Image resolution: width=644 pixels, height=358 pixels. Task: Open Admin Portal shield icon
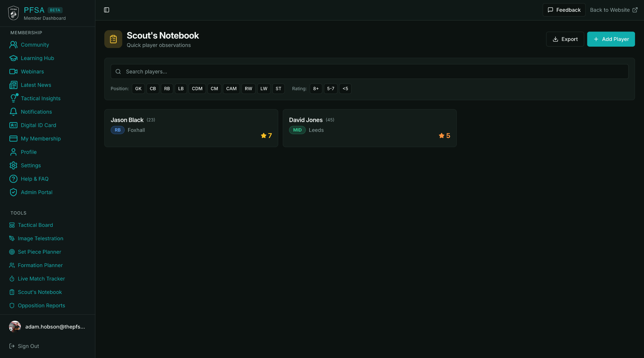13,192
